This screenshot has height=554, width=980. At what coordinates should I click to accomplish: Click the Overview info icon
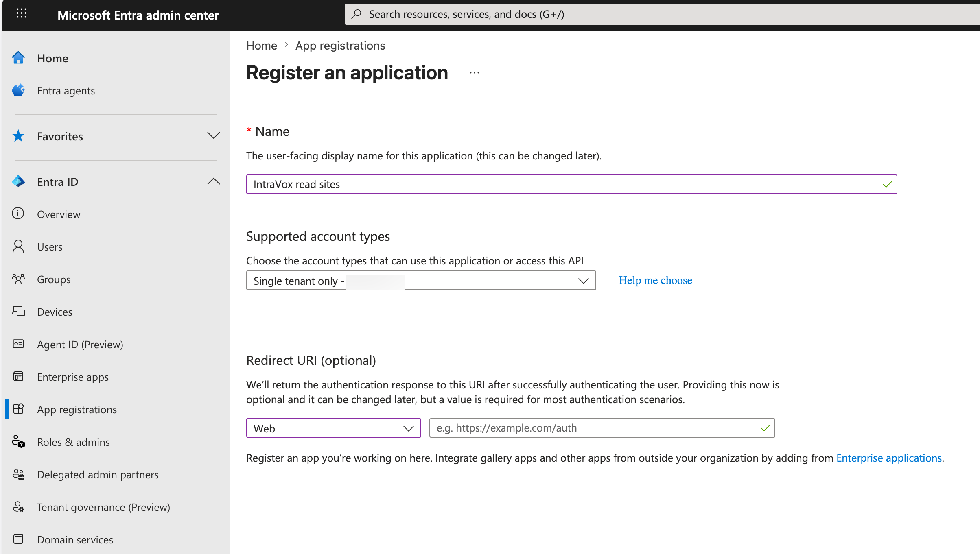(x=18, y=214)
